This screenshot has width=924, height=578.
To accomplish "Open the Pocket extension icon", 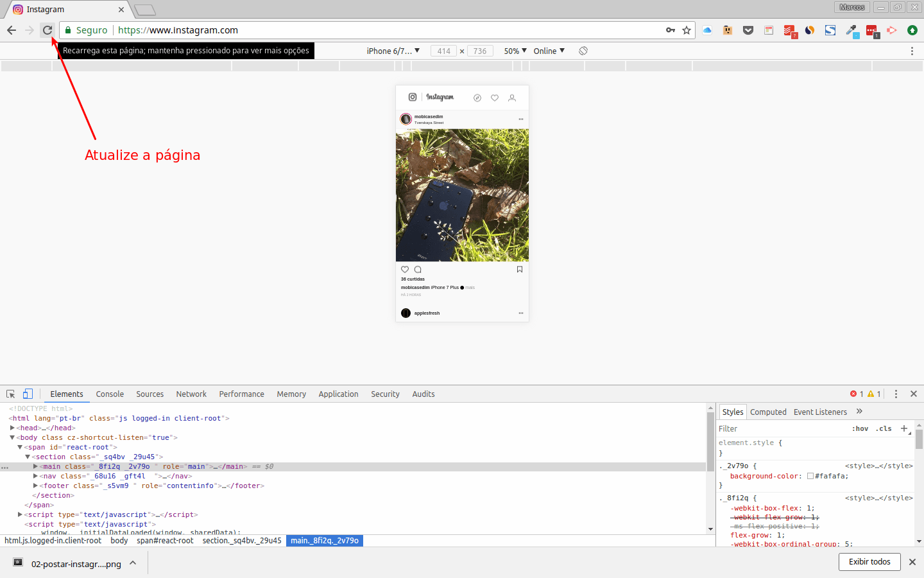I will [x=748, y=30].
